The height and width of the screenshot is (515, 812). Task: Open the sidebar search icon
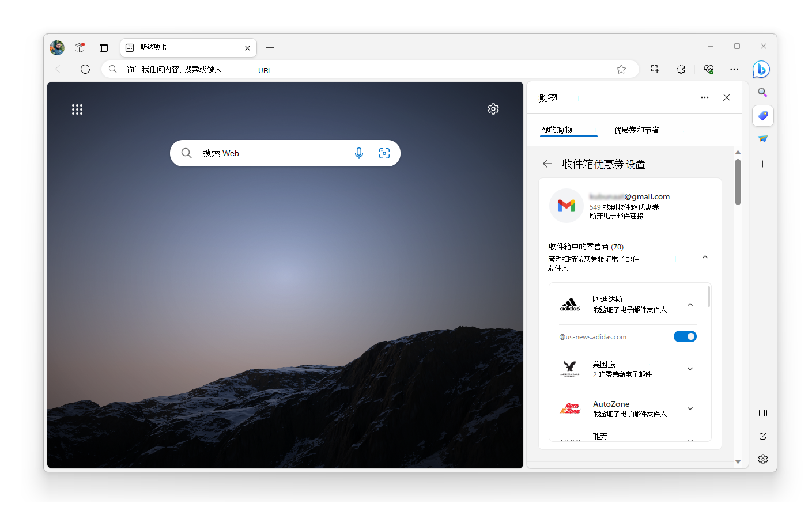coord(762,92)
